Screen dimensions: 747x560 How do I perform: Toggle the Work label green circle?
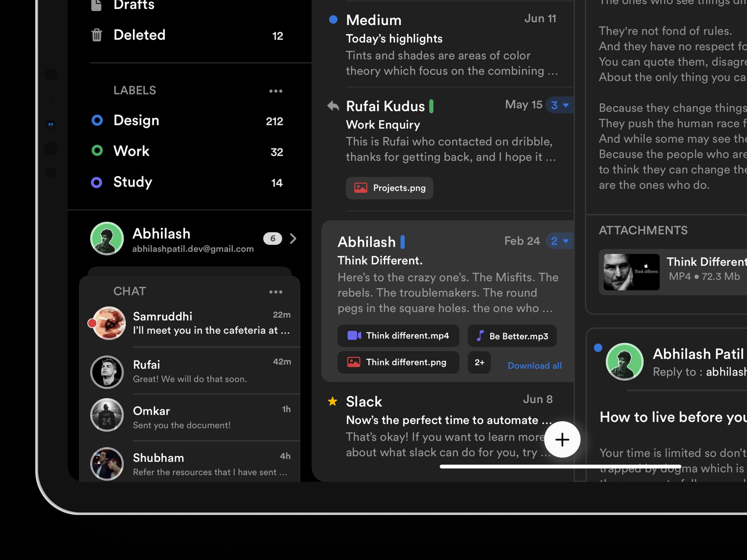click(x=97, y=151)
